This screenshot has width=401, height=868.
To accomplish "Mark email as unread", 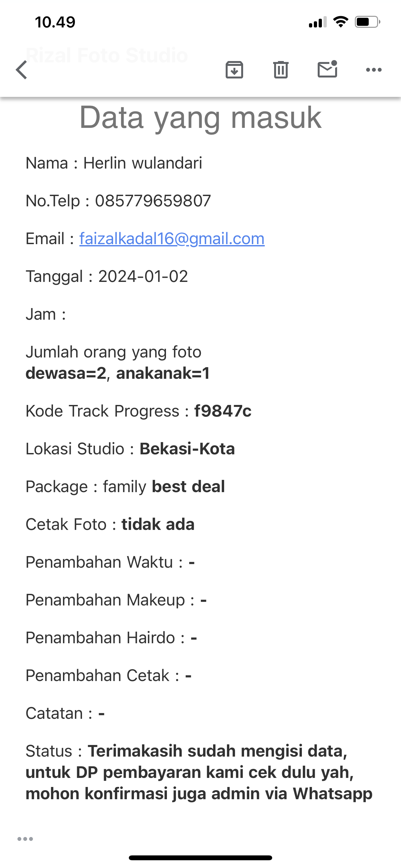I will pyautogui.click(x=327, y=69).
